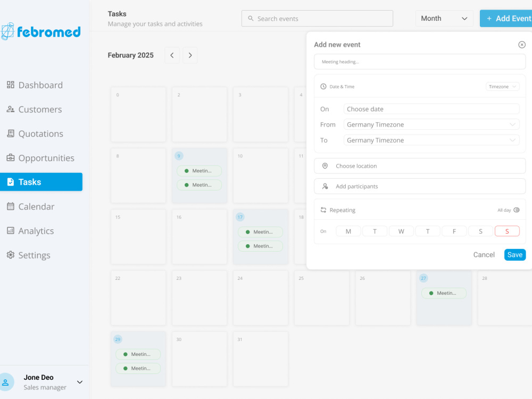532x399 pixels.
Task: Toggle first T (Tuesday) repeat day
Action: (375, 231)
